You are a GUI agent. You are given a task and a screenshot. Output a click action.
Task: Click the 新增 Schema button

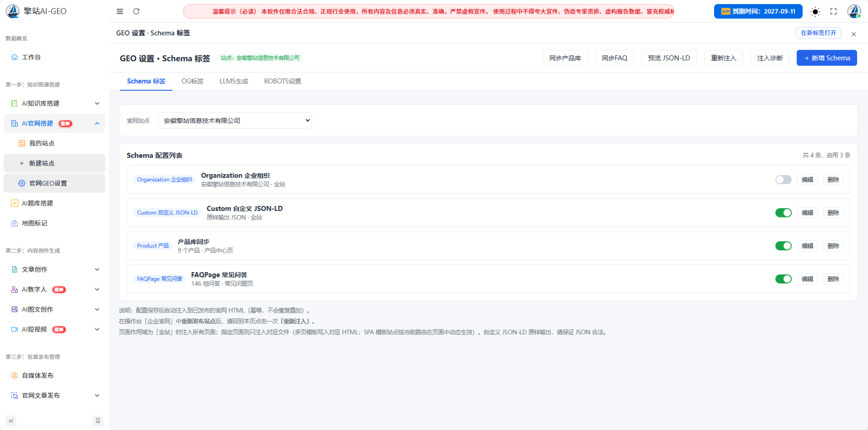click(826, 58)
